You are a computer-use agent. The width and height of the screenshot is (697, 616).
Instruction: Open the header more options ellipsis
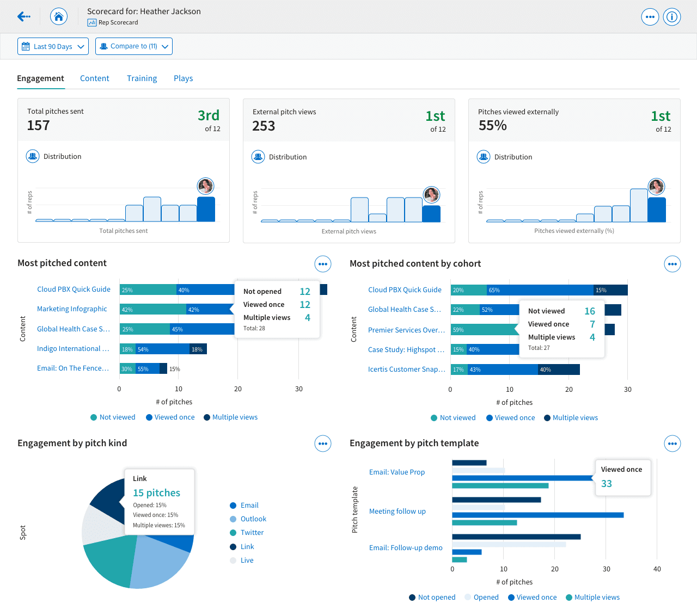(650, 17)
